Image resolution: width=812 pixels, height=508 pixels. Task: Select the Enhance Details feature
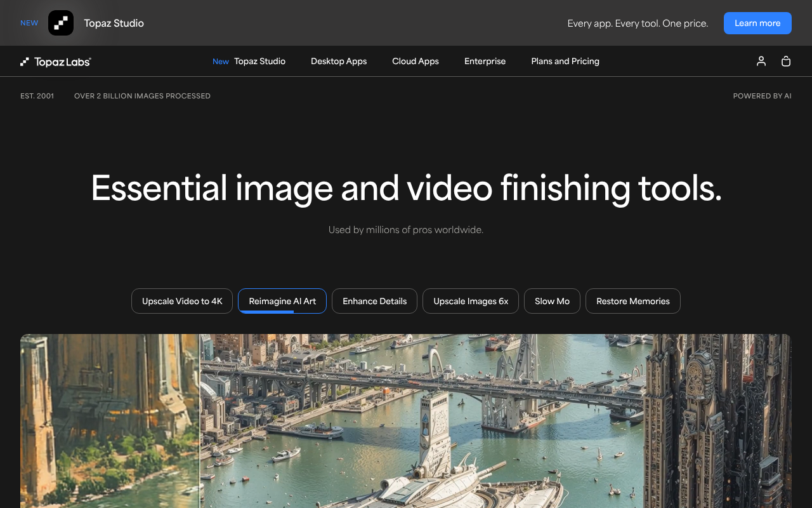(x=374, y=300)
